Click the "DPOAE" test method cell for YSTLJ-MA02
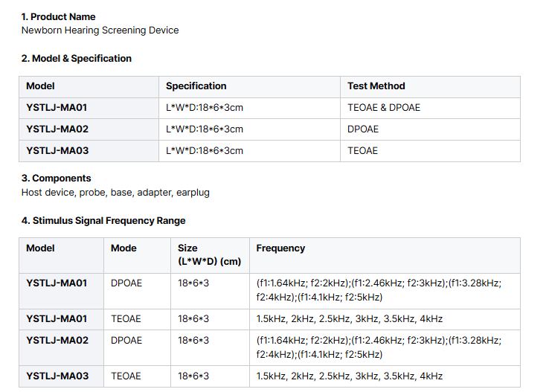The image size is (552, 392). click(362, 129)
